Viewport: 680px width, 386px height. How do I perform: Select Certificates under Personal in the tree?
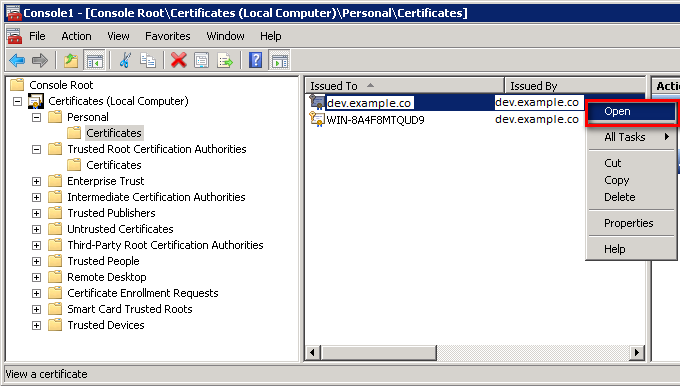pyautogui.click(x=114, y=133)
